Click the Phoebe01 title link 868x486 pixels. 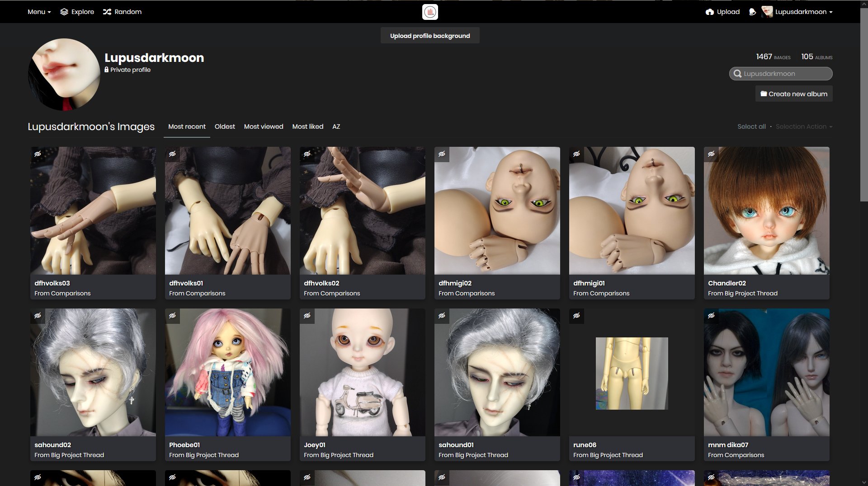[x=184, y=445]
